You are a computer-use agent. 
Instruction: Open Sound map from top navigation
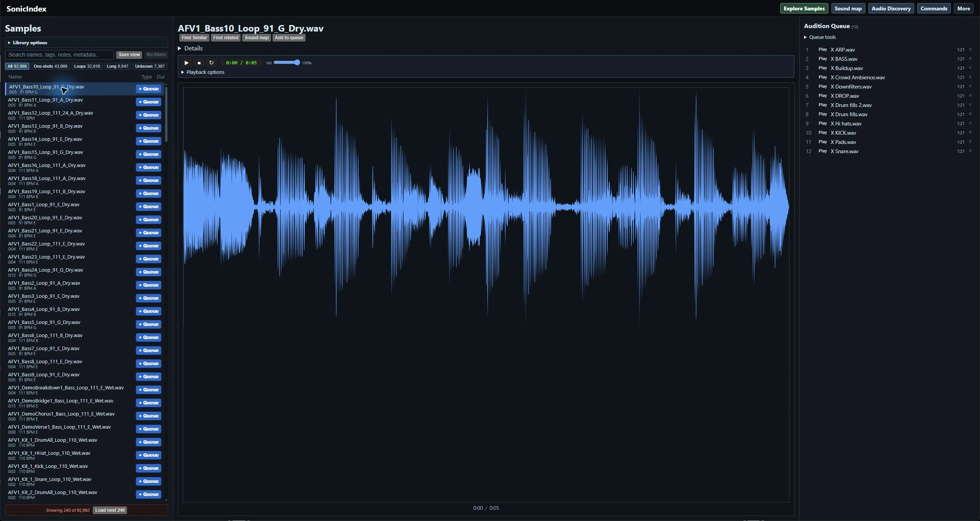click(x=848, y=8)
